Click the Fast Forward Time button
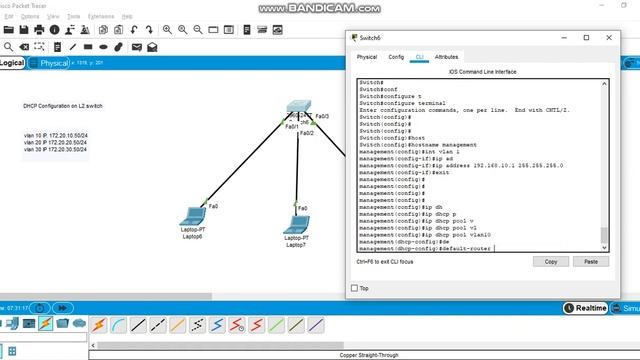640x360 pixels. pos(62,308)
